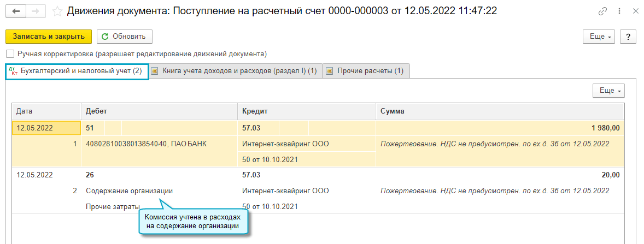Click the Дт/Кт icon on accounting tab

[x=14, y=72]
